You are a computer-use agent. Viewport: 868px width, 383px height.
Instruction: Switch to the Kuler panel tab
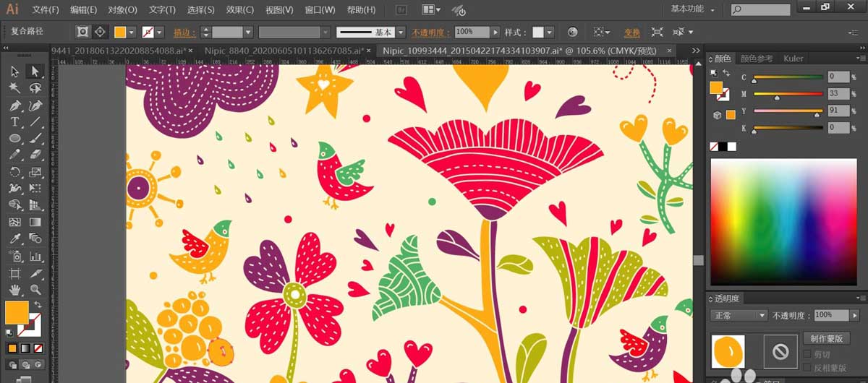point(793,59)
